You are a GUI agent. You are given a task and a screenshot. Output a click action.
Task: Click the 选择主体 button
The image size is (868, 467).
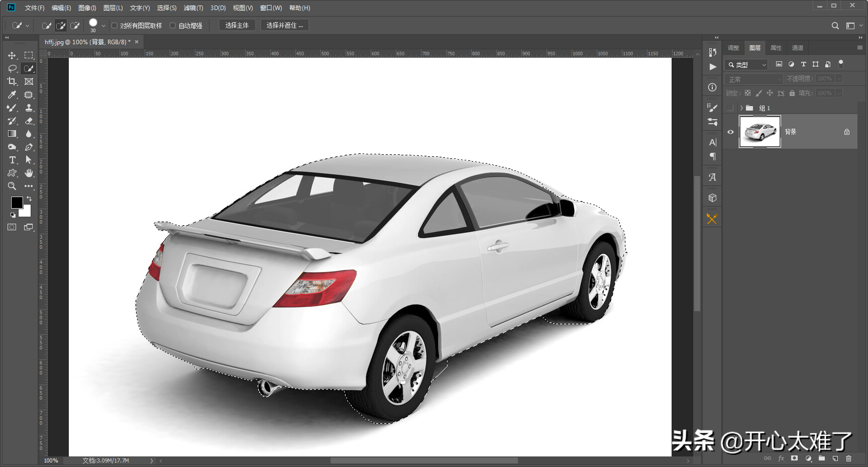[x=237, y=25]
